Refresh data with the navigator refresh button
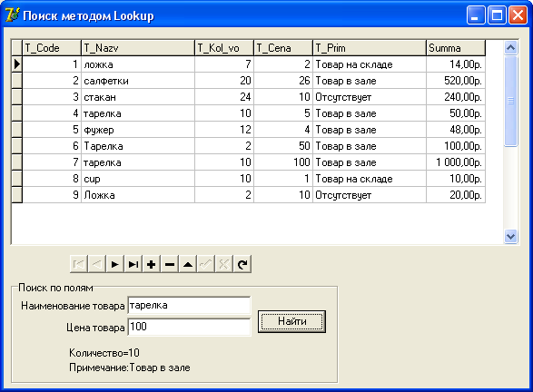This screenshot has height=392, width=533. click(x=242, y=264)
